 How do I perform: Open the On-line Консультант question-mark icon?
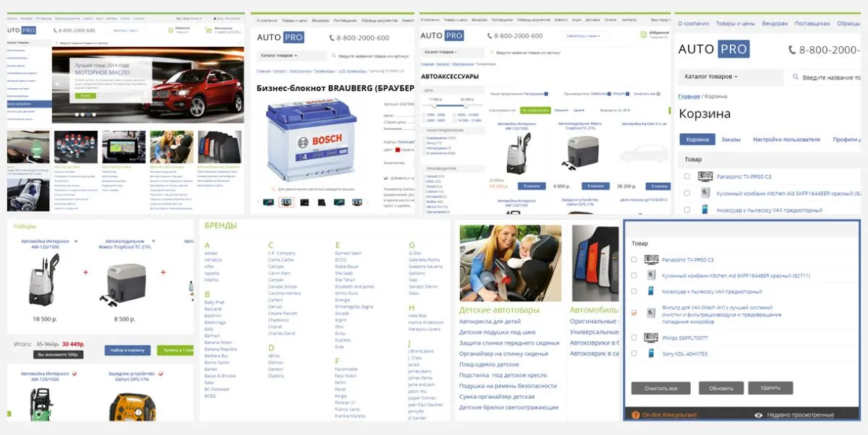tap(636, 415)
